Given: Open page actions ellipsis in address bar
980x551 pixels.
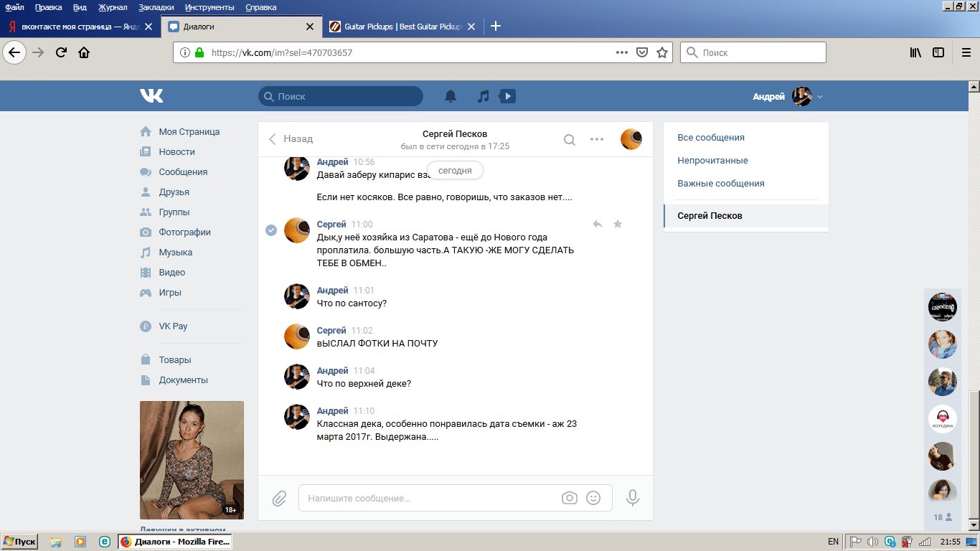Looking at the screenshot, I should 622,52.
